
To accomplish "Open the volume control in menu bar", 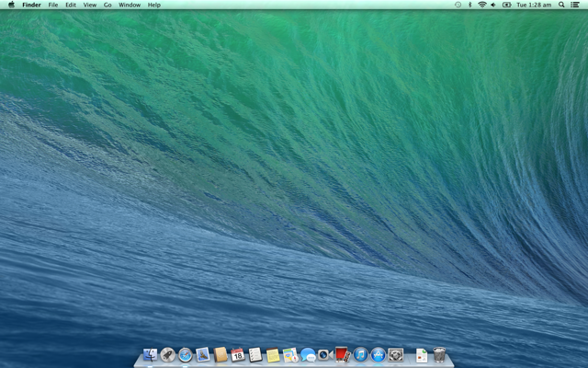I will point(493,5).
